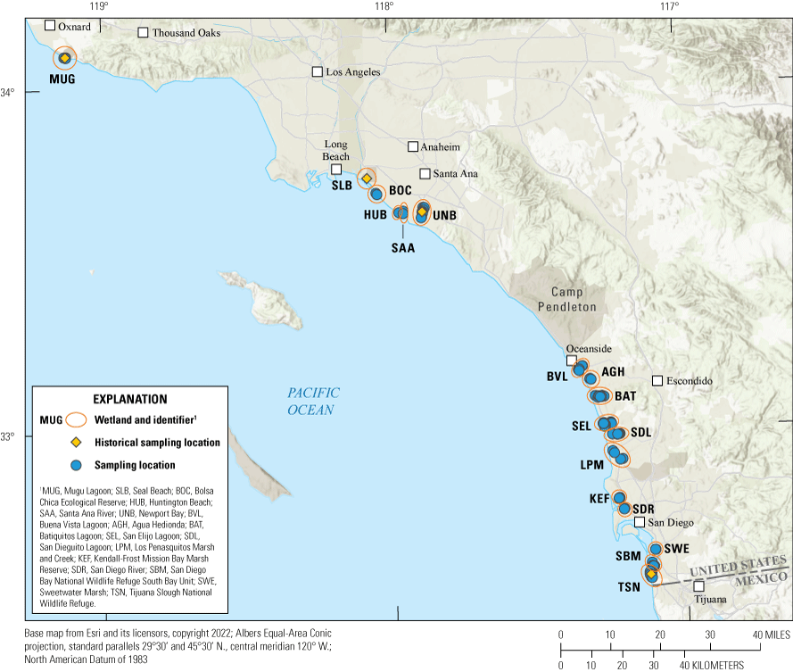Screen dimensions: 793x672
Task: Click the Los Angeles city square marker
Action: click(317, 72)
